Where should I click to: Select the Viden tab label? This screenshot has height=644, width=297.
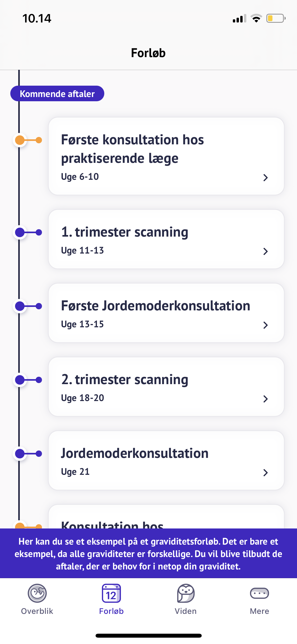pyautogui.click(x=186, y=611)
